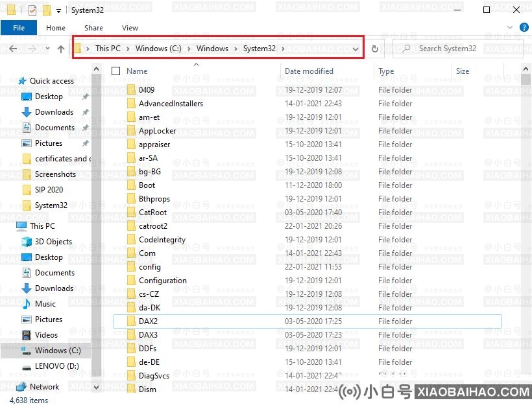Click the Back navigation arrow
532x407 pixels.
click(x=13, y=49)
